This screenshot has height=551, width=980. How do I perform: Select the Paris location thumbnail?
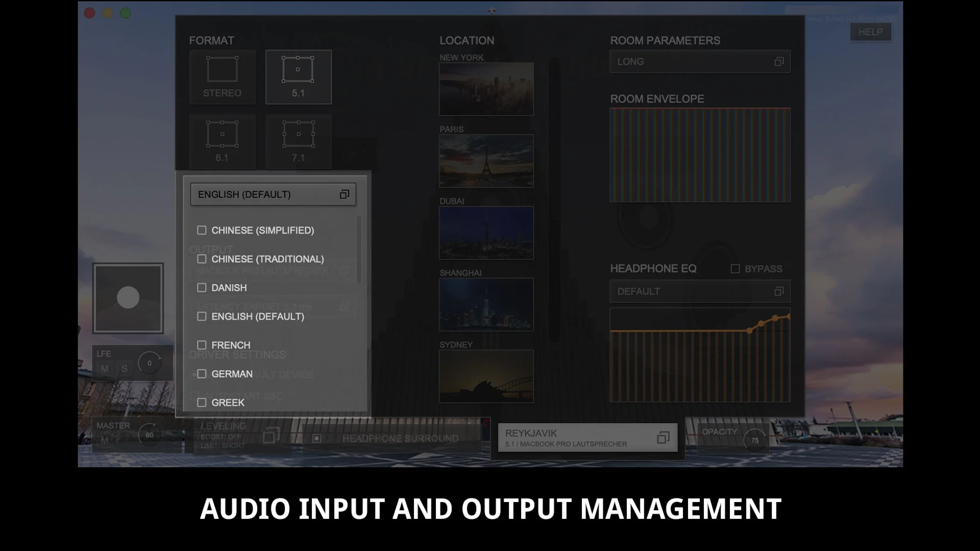click(x=486, y=161)
